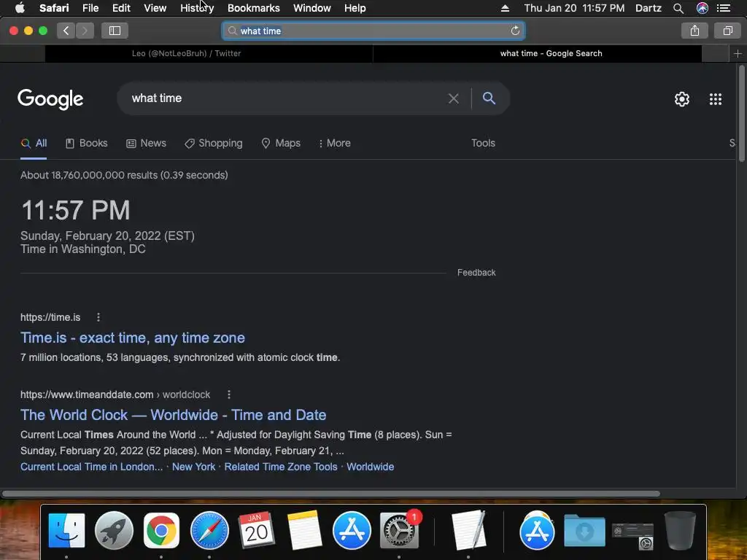747x560 pixels.
Task: Open 'The World Clock — Worldwide' result
Action: click(x=174, y=415)
